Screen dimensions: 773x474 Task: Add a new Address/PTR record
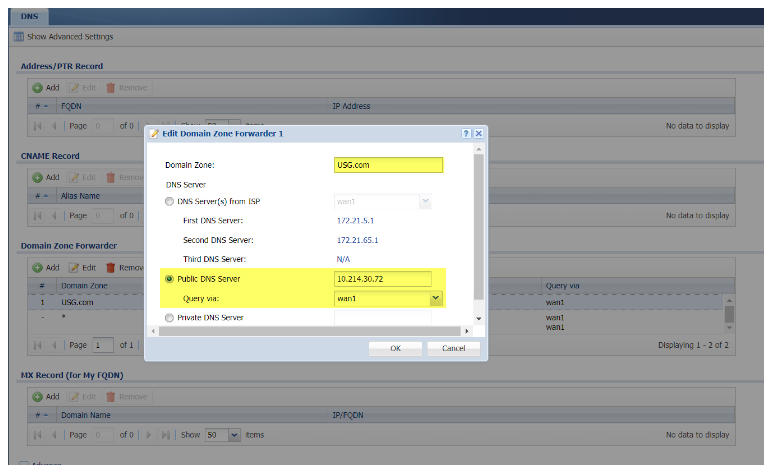[x=46, y=87]
